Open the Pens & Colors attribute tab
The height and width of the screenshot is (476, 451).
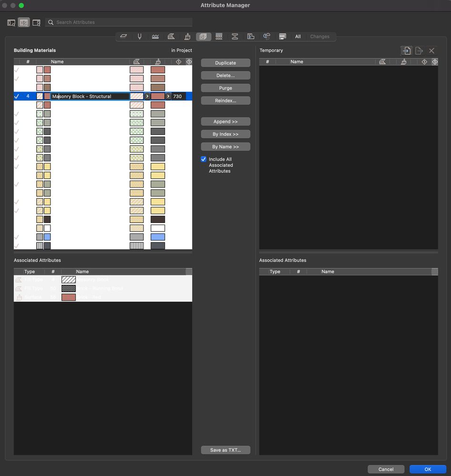140,36
